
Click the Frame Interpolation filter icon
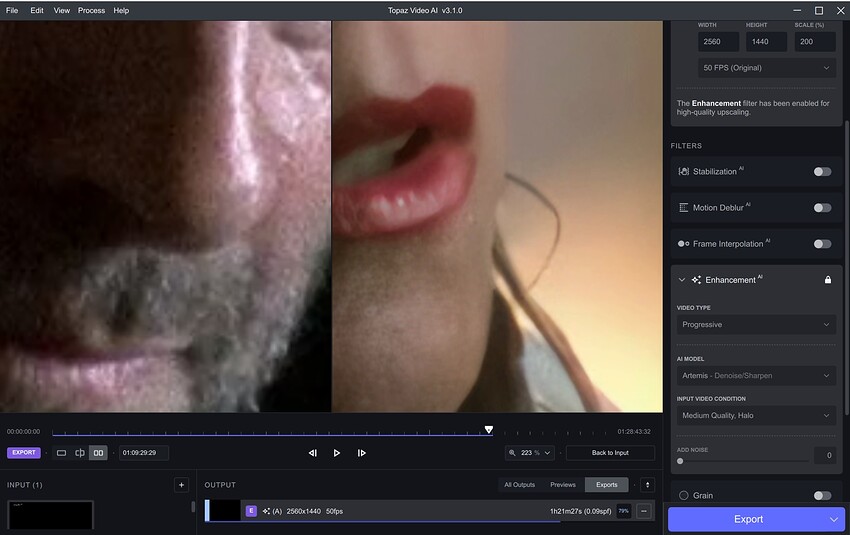[x=684, y=244]
